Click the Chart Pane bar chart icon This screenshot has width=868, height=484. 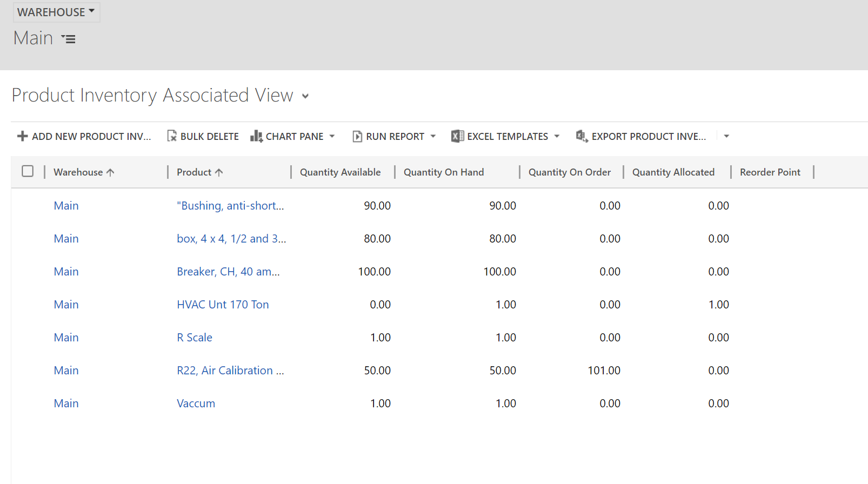pyautogui.click(x=256, y=136)
